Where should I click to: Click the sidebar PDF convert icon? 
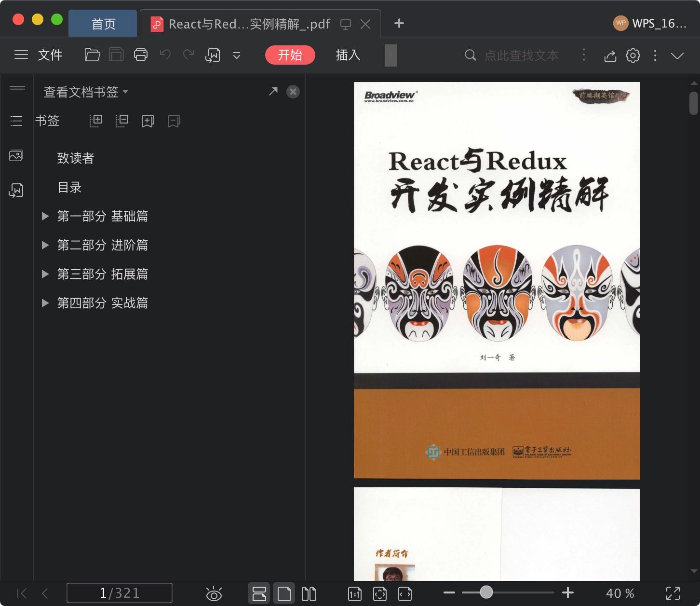pyautogui.click(x=16, y=191)
